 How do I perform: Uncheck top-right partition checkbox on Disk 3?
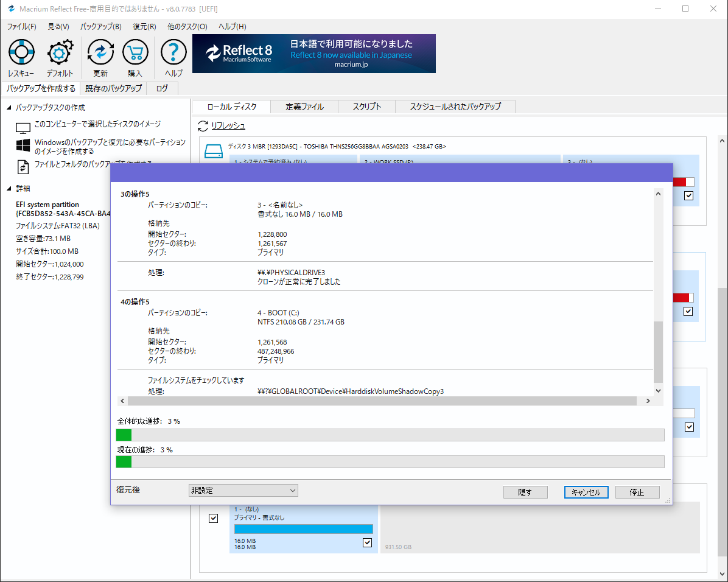688,195
